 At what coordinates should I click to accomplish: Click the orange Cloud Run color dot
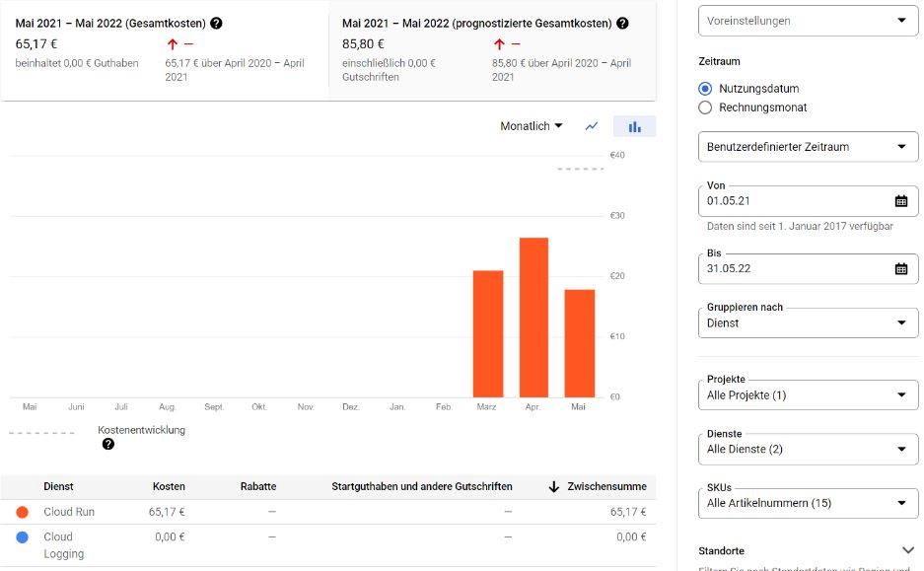coord(25,512)
